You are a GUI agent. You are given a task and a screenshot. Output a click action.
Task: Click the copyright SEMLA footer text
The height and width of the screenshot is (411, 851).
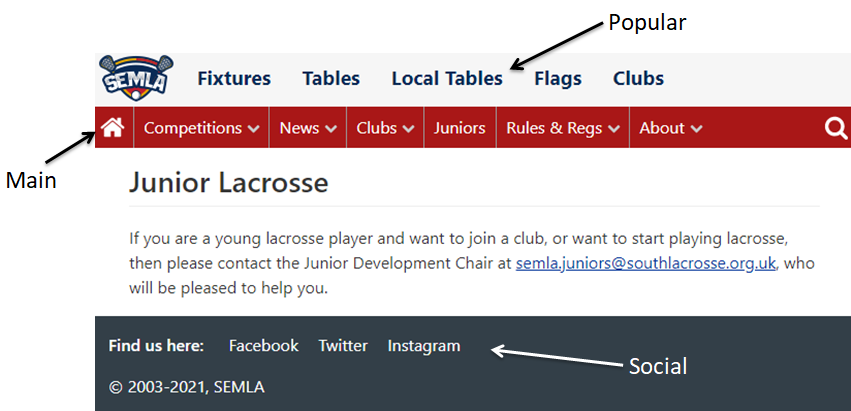(187, 387)
